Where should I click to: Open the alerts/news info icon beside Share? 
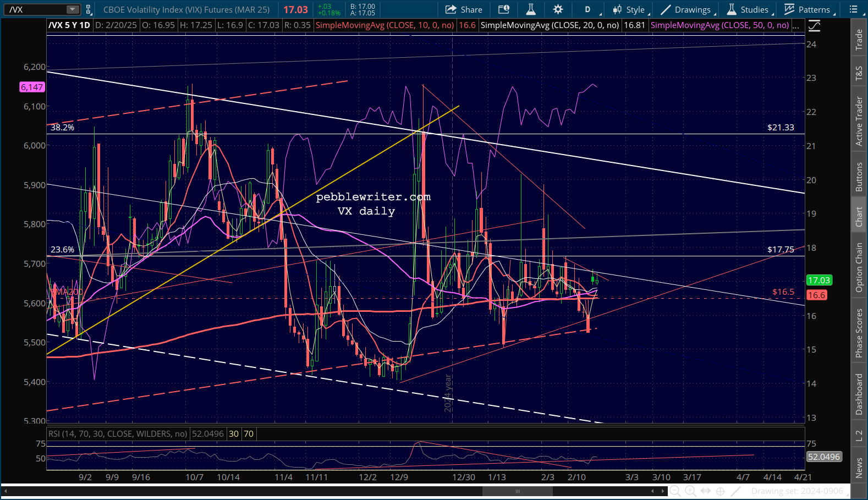click(503, 9)
